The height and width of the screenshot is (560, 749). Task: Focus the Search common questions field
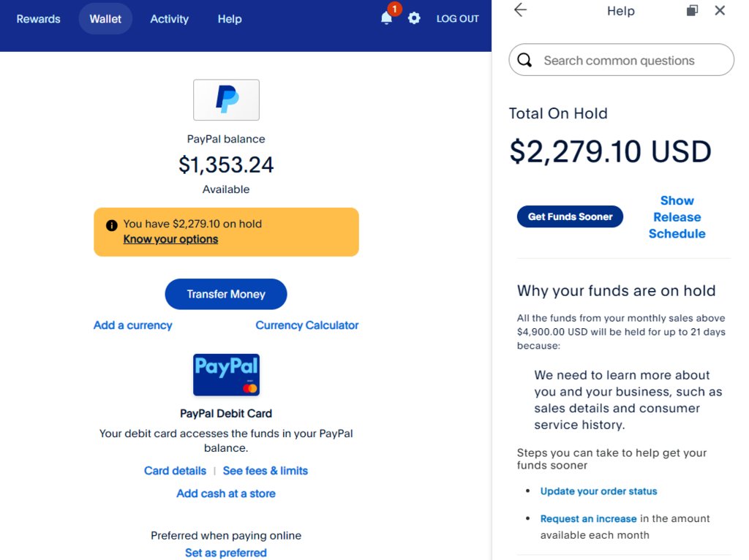coord(622,60)
